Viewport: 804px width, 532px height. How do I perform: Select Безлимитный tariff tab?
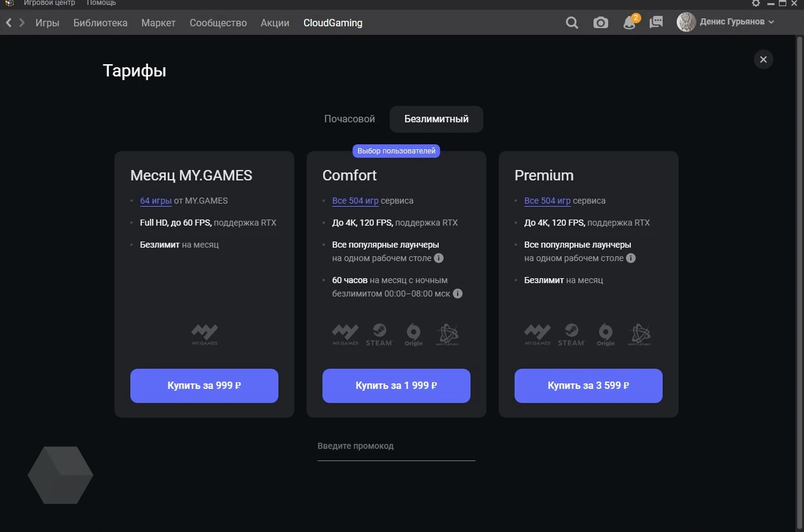point(436,119)
